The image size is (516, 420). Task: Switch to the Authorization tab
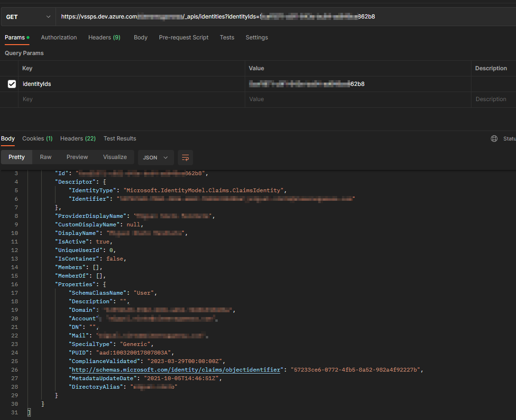(59, 37)
